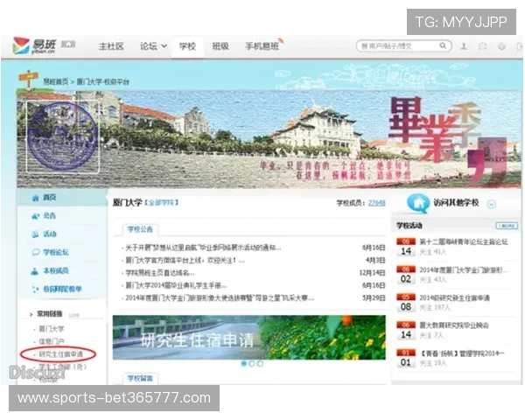
Task: Click the school member count 27648
Action: [376, 203]
